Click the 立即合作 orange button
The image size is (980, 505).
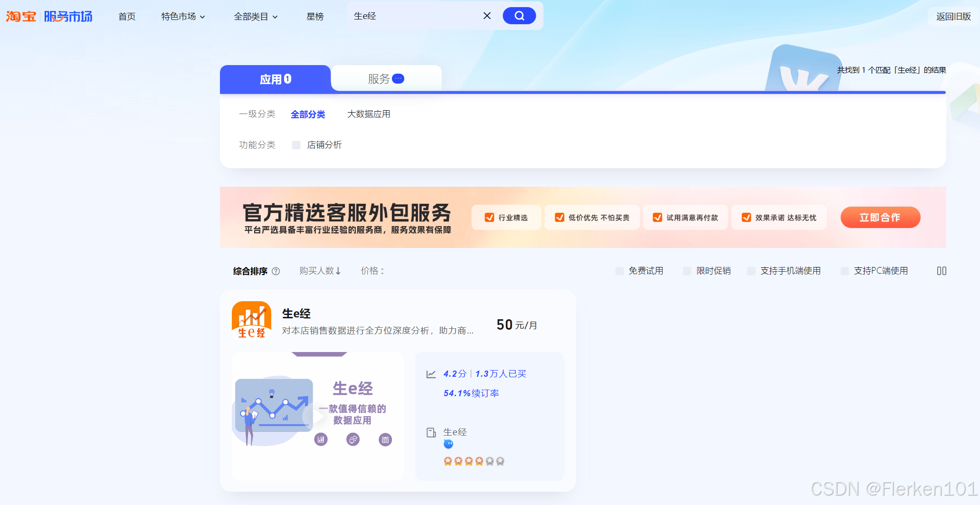coord(880,218)
